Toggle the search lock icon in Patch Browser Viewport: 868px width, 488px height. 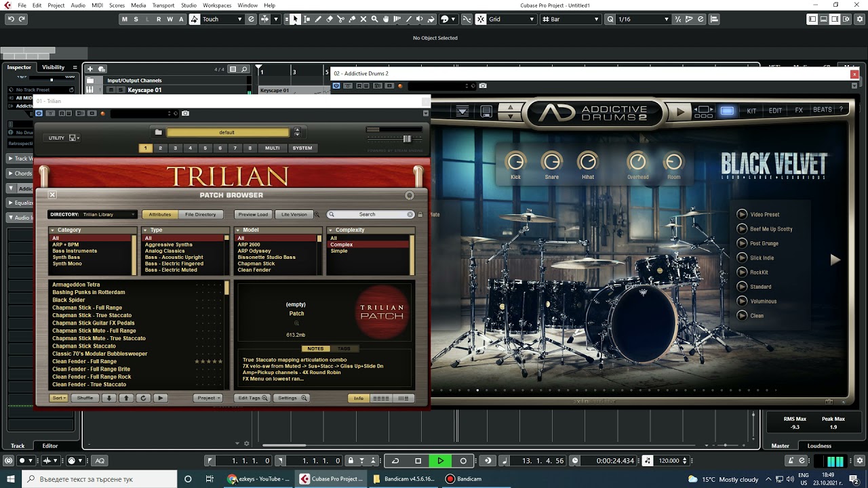[x=420, y=214]
